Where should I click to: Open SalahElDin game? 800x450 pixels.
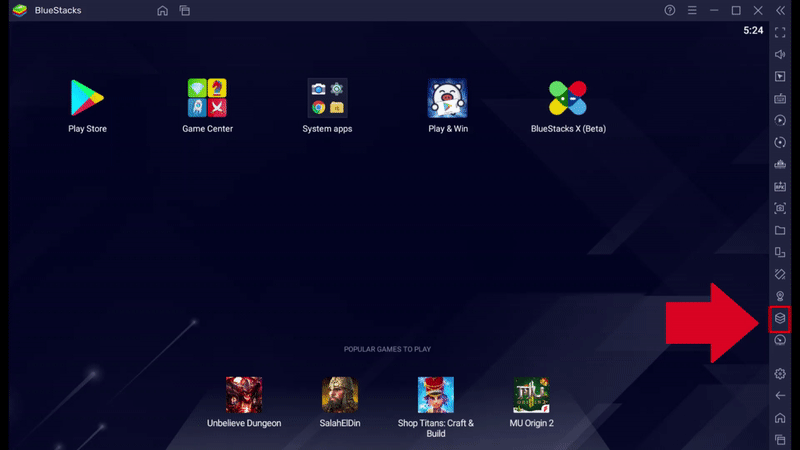pyautogui.click(x=340, y=395)
